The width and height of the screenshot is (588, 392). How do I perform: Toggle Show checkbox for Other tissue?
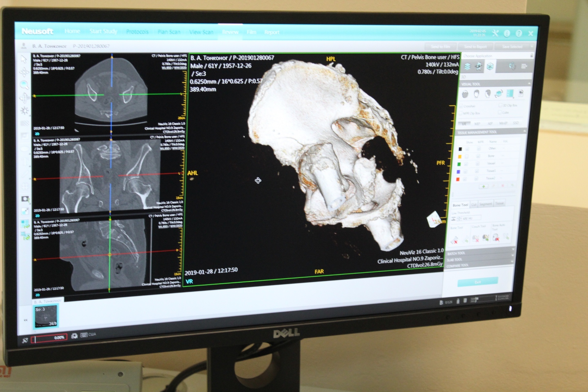[468, 149]
